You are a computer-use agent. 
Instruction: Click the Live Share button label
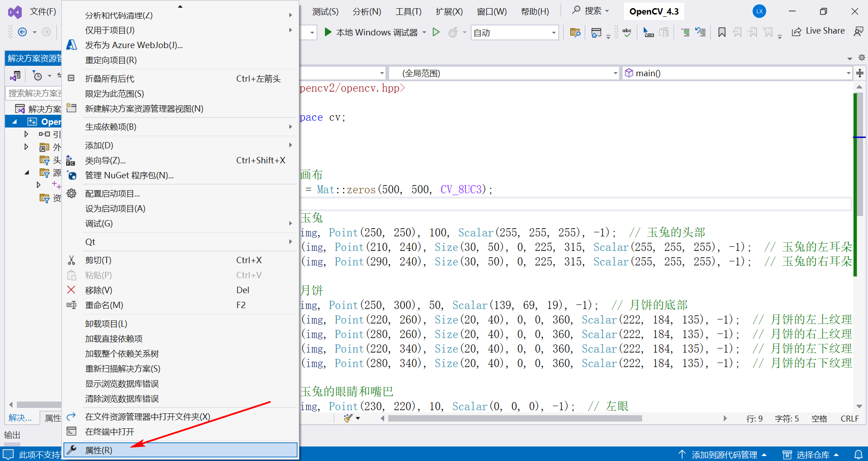point(825,31)
